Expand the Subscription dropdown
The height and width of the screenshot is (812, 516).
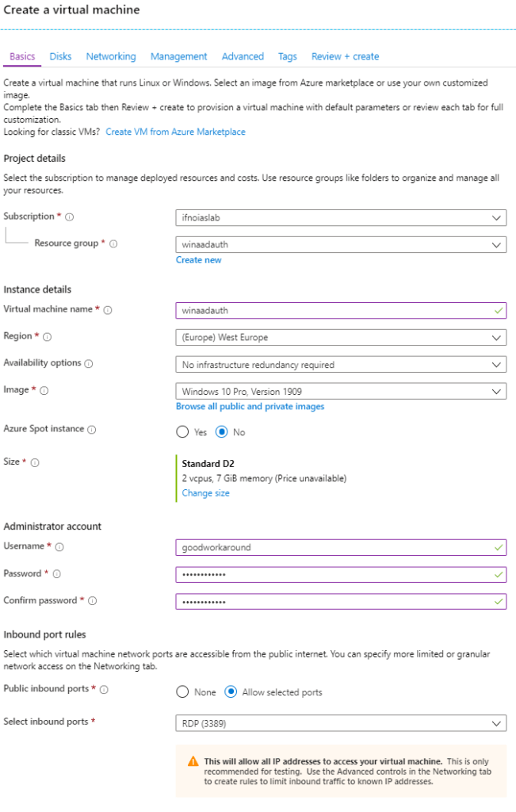click(x=341, y=217)
